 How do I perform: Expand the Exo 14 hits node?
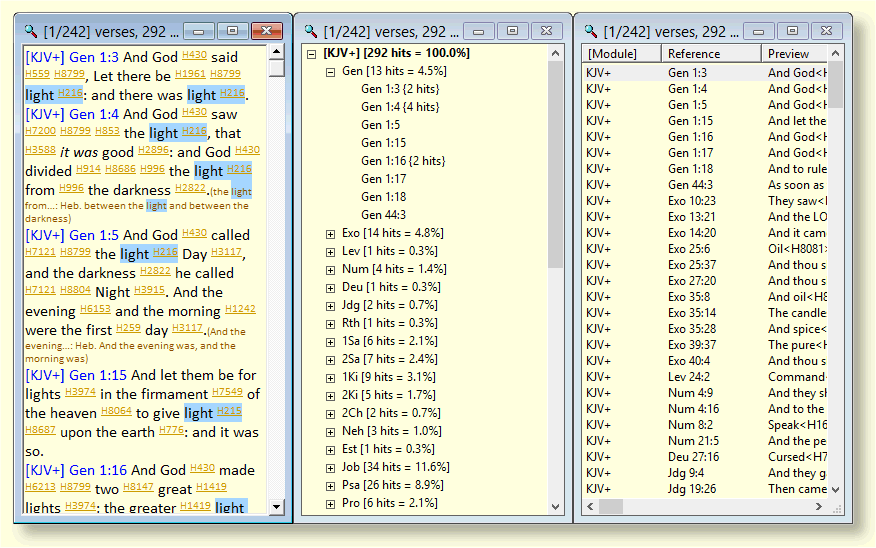click(x=330, y=234)
